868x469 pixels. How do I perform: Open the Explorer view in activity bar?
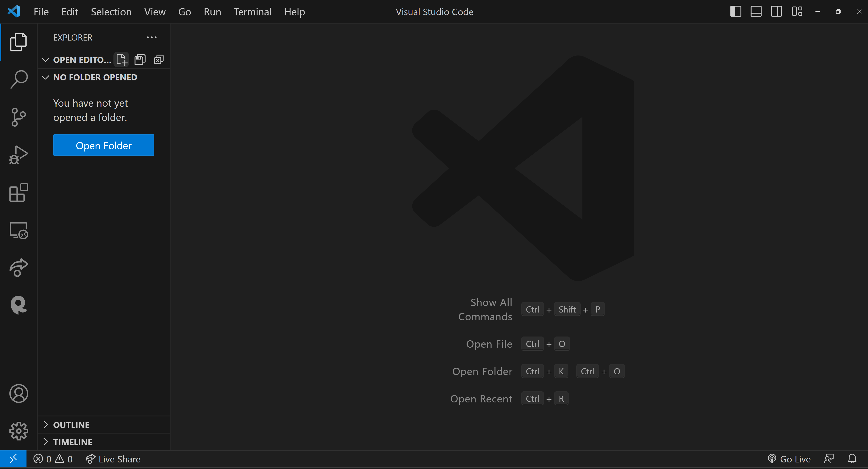click(19, 42)
